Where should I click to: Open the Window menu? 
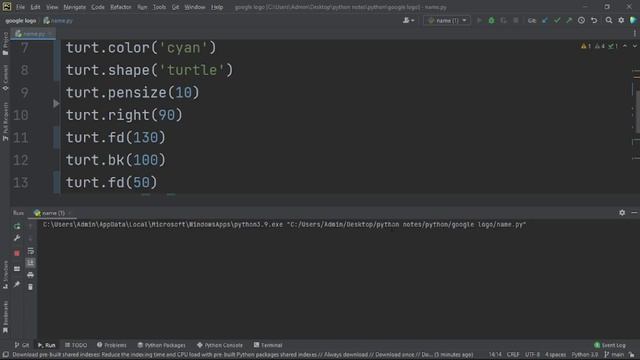(x=195, y=7)
